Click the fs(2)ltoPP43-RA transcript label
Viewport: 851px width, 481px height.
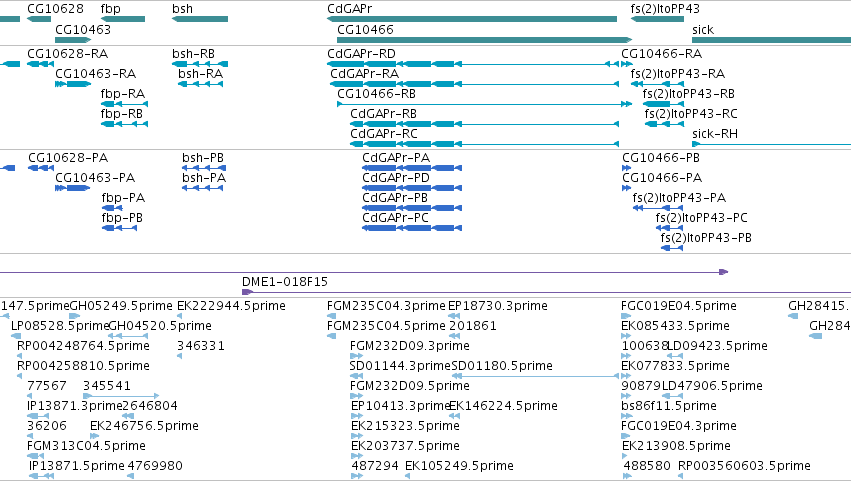[x=678, y=74]
